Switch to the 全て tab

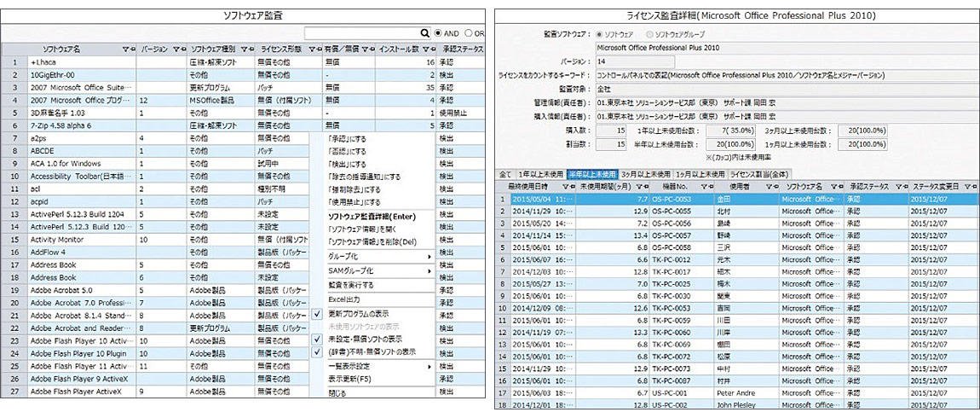[504, 174]
